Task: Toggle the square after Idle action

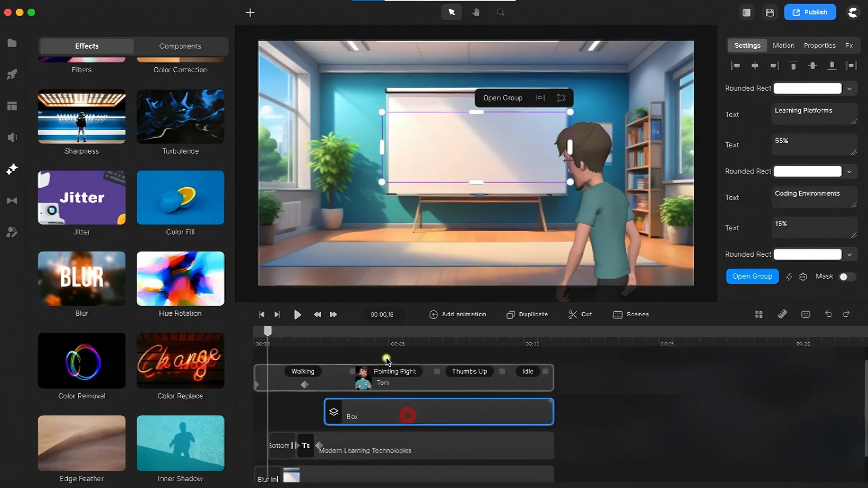Action: tap(545, 371)
